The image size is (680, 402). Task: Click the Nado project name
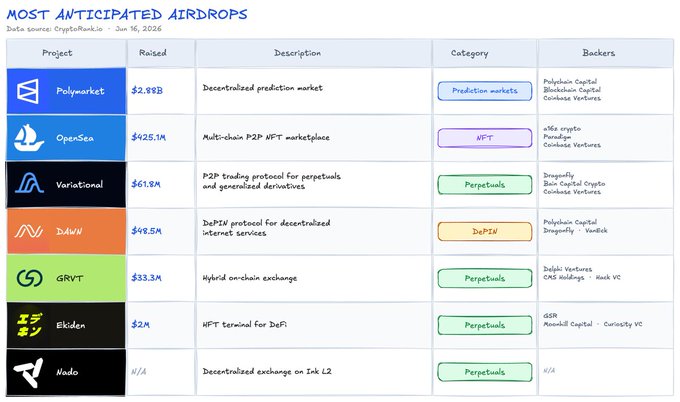click(67, 372)
